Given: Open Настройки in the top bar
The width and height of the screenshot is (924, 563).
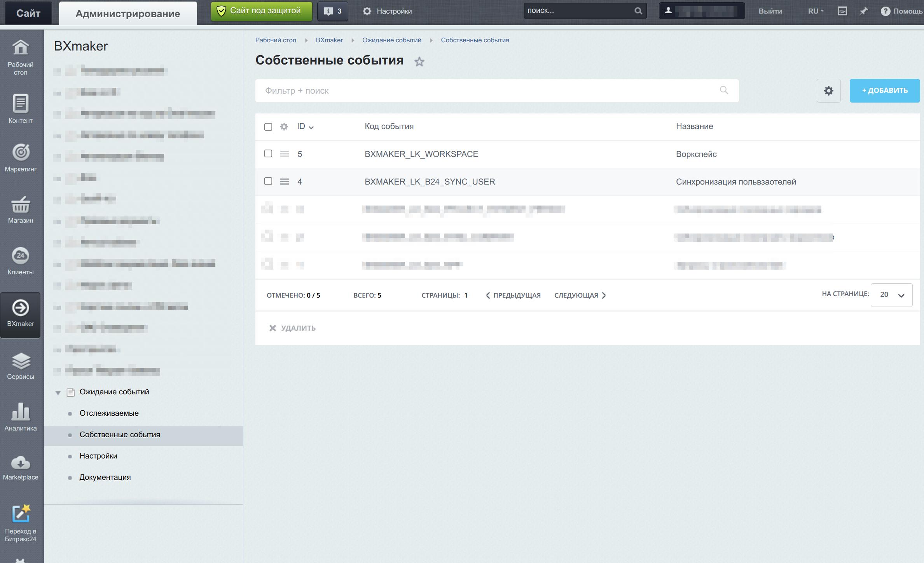Looking at the screenshot, I should 387,11.
